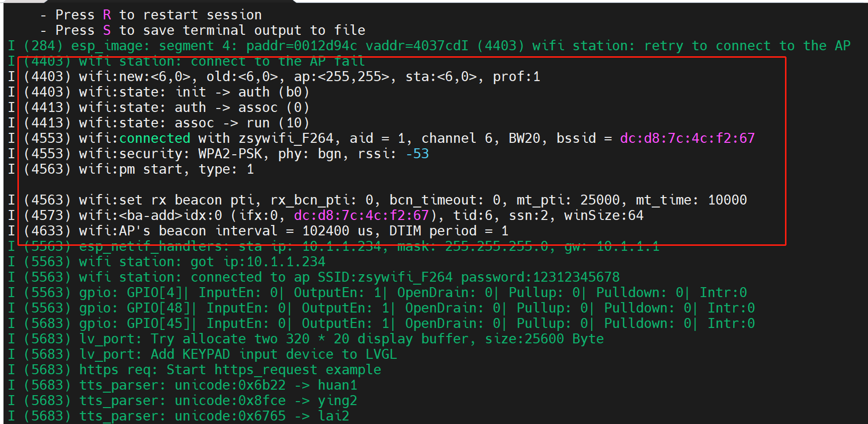Click the green word 'connected' after wifi:
The width and height of the screenshot is (868, 424).
pos(155,138)
